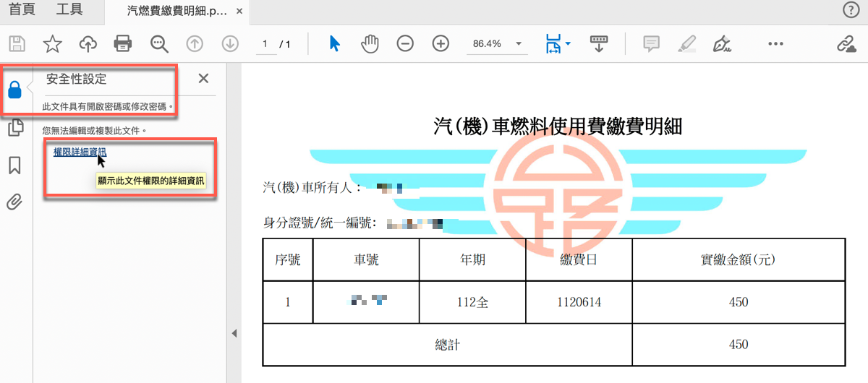Open the 權限詳細資訊 link
Screen dimensions: 868x383
80,152
